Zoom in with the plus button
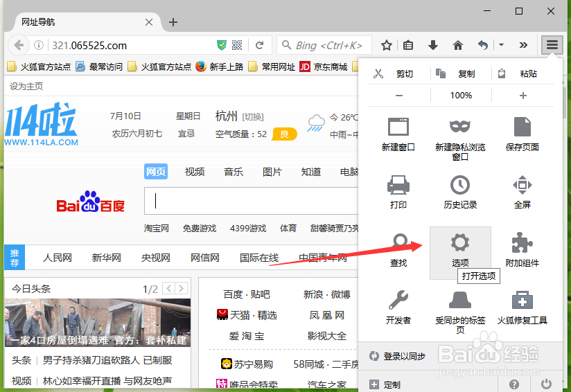 (522, 96)
